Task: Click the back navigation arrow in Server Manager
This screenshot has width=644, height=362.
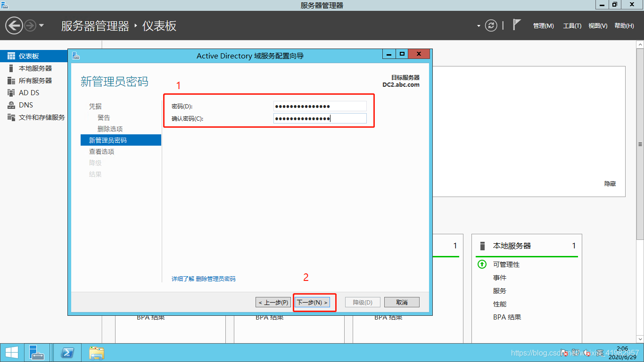Action: pos(14,25)
